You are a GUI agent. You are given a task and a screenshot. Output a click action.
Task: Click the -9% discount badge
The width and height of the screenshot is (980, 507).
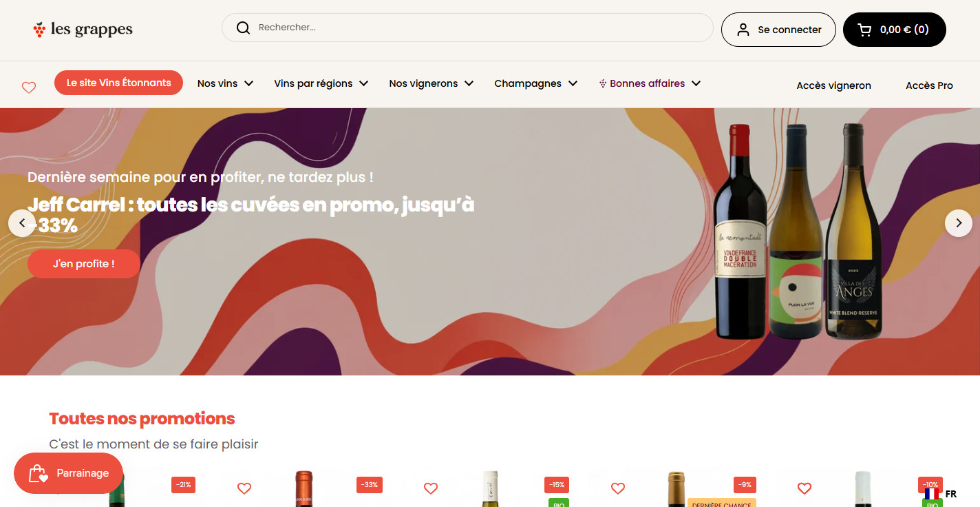(x=745, y=485)
